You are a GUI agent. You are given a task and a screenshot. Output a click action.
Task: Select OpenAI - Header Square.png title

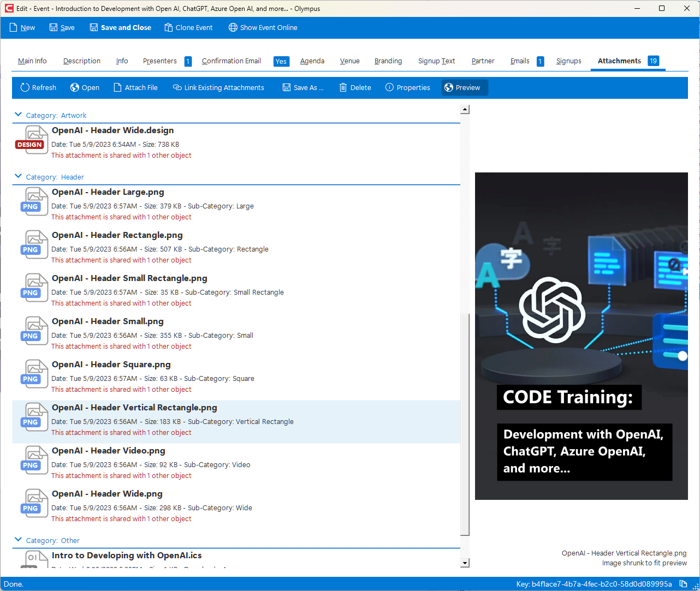[x=111, y=365]
